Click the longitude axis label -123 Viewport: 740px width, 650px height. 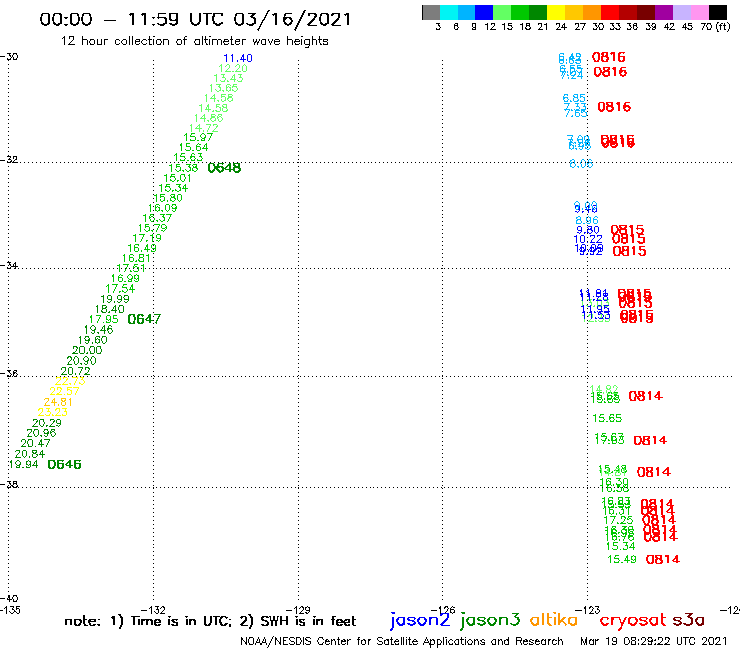(x=587, y=610)
